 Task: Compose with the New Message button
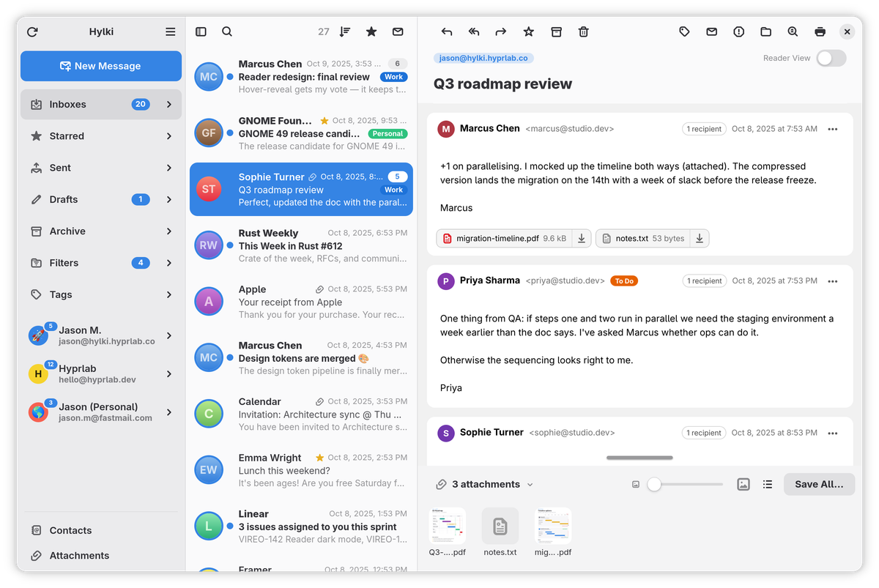point(101,66)
